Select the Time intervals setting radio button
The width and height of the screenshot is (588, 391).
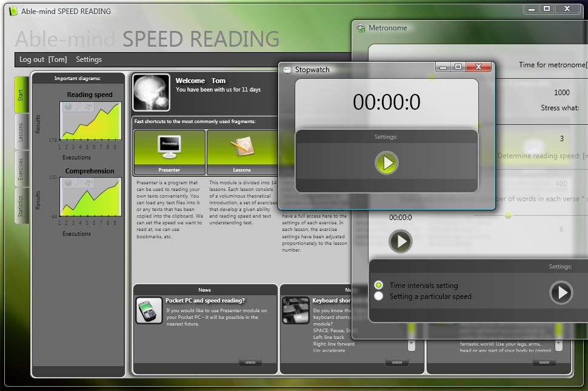click(379, 286)
